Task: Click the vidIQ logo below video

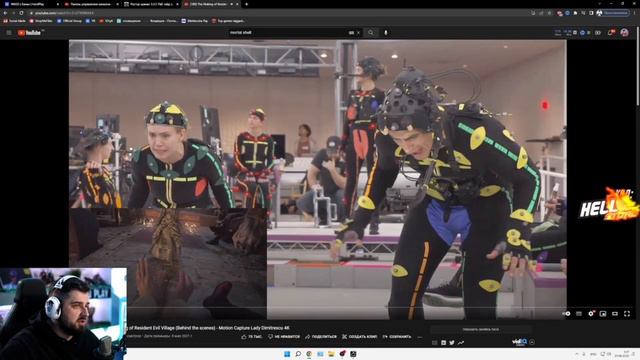Action: point(520,342)
